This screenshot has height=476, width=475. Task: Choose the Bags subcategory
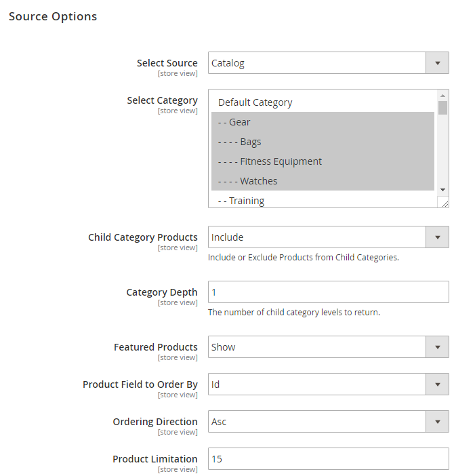pos(323,142)
